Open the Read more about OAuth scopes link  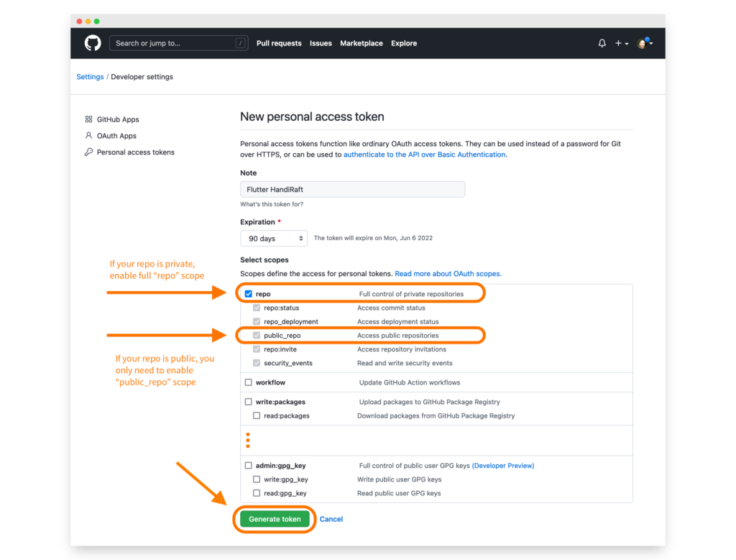point(447,273)
